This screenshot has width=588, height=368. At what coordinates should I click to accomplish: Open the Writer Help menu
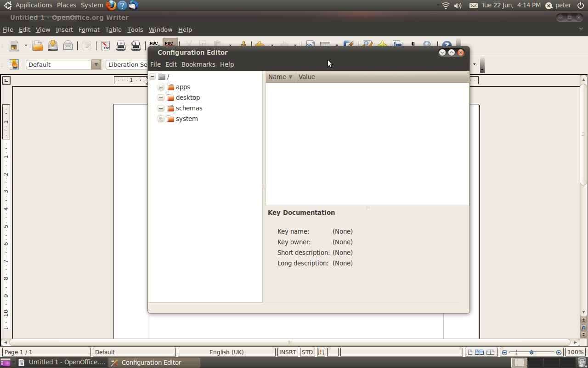click(185, 29)
